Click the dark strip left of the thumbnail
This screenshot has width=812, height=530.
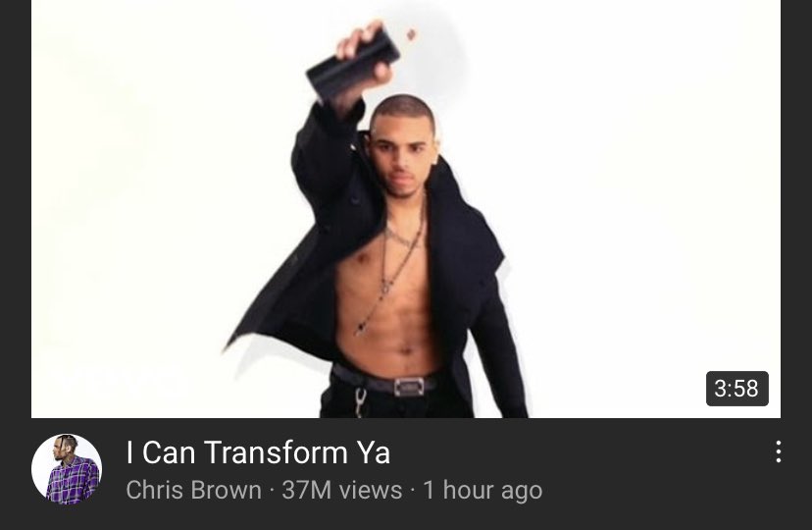16,209
